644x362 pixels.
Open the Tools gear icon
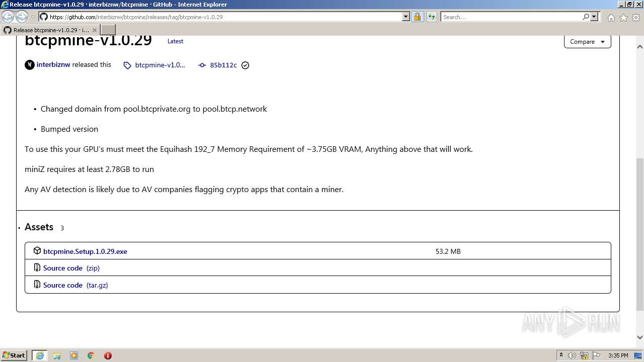[636, 18]
